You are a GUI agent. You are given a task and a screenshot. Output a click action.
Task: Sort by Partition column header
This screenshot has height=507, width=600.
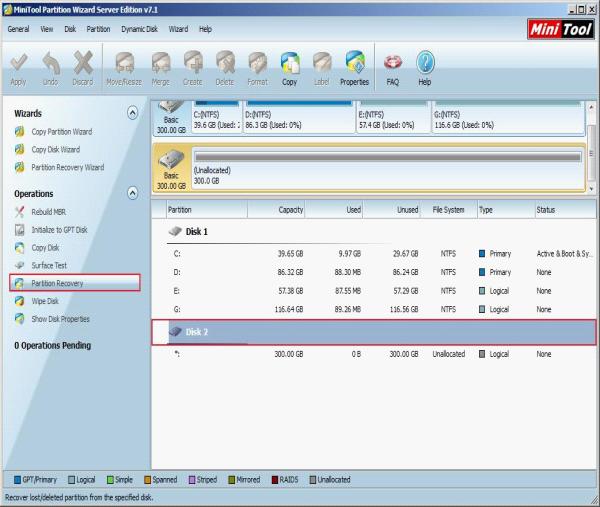point(207,210)
